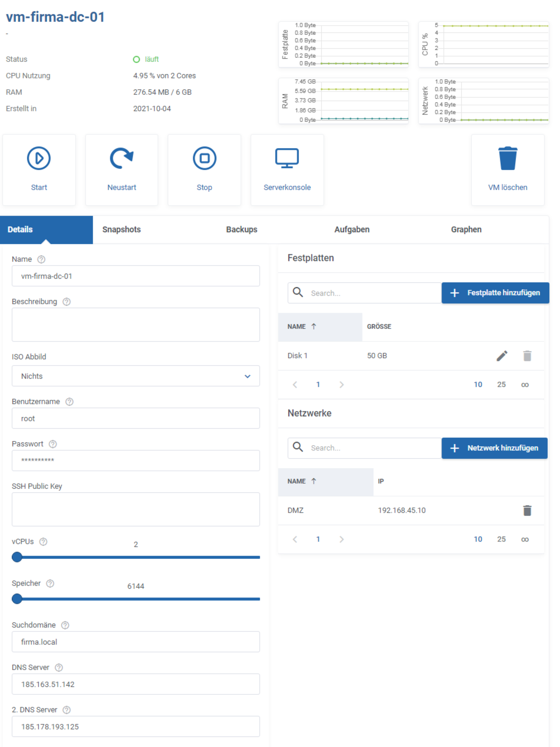Click search magnifier in Festplatten panel
Image resolution: width=560 pixels, height=747 pixels.
point(298,292)
